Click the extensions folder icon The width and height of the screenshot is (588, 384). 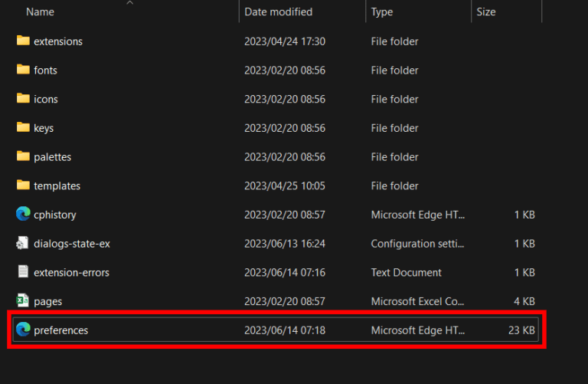click(x=23, y=41)
